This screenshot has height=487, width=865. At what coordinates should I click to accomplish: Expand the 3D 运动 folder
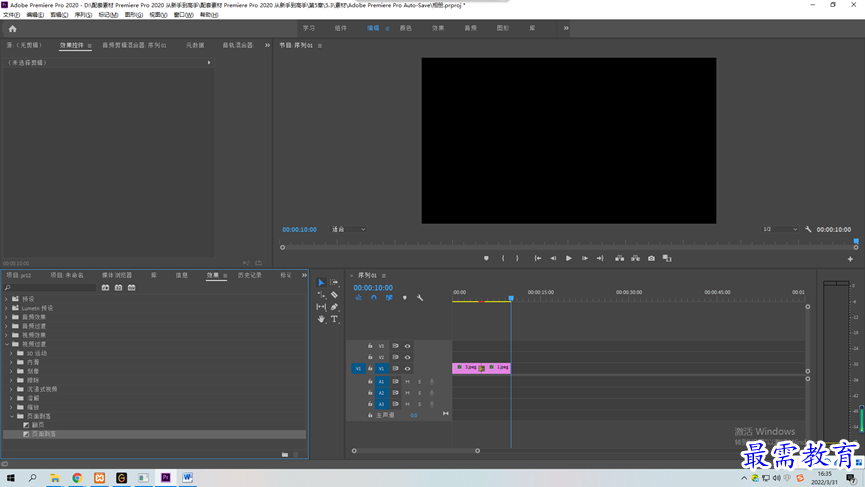tap(12, 354)
